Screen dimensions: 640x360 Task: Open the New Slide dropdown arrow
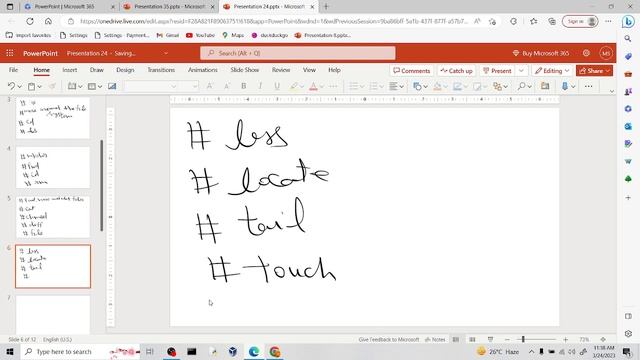click(80, 87)
